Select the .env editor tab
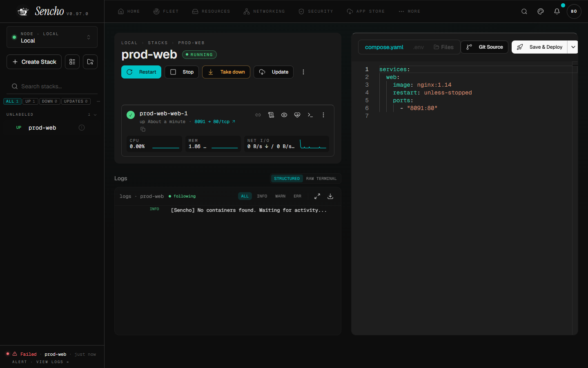The width and height of the screenshot is (588, 368). click(x=419, y=47)
